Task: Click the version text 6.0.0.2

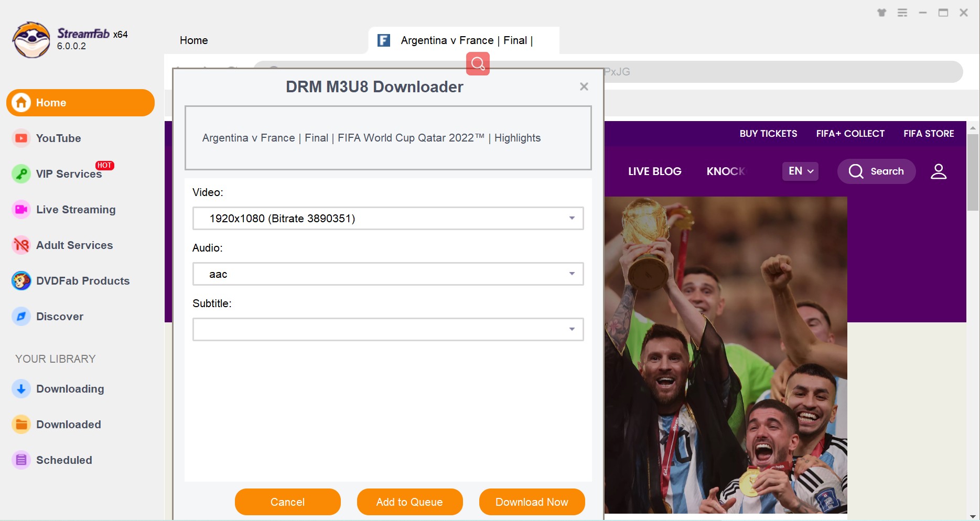Action: point(71,46)
